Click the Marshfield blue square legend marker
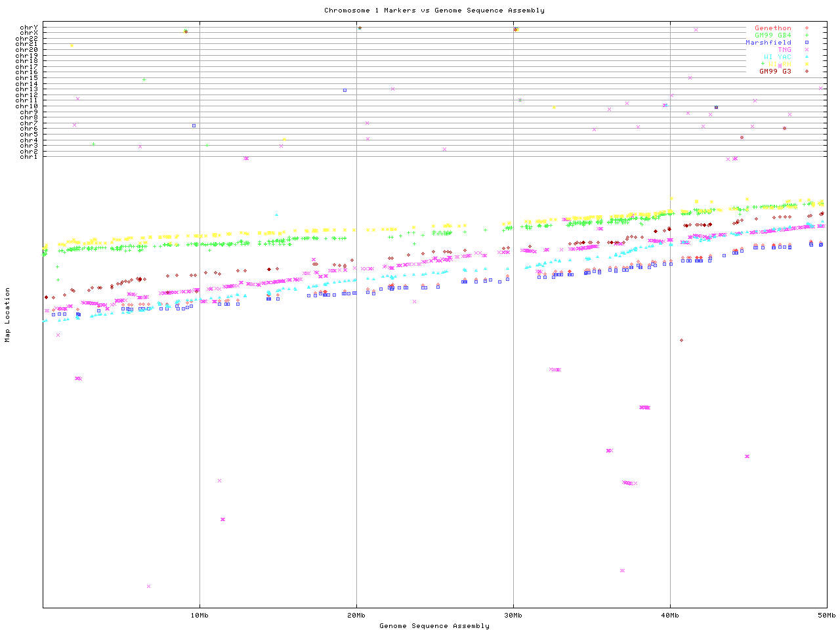 point(807,43)
